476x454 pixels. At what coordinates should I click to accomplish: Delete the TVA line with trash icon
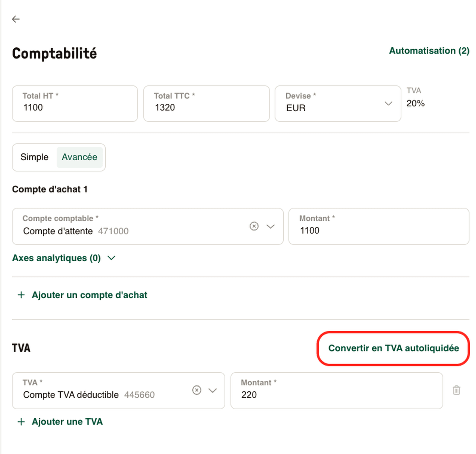pyautogui.click(x=457, y=390)
